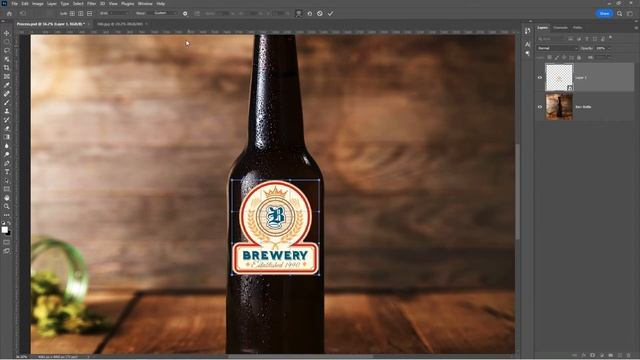Select the Rectangle shape tool
Image resolution: width=640 pixels, height=360 pixels.
click(x=7, y=189)
